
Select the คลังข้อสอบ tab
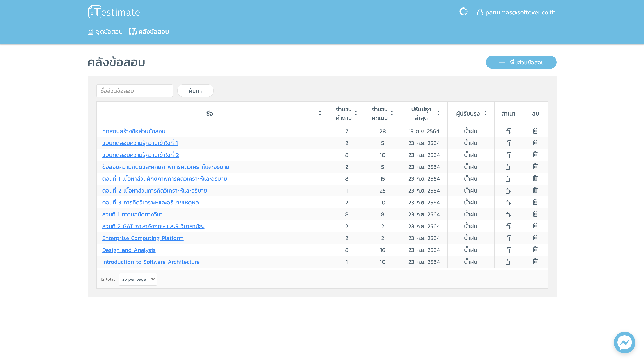tap(149, 32)
